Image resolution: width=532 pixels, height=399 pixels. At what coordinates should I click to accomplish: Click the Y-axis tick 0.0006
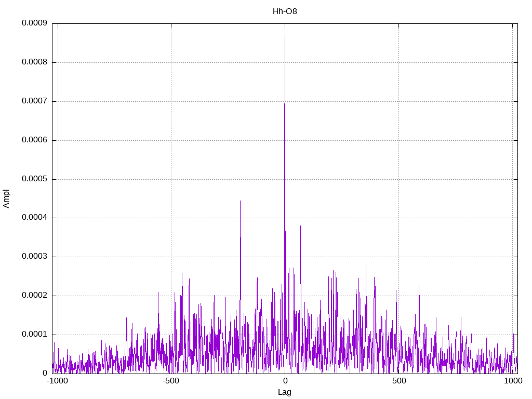point(35,140)
